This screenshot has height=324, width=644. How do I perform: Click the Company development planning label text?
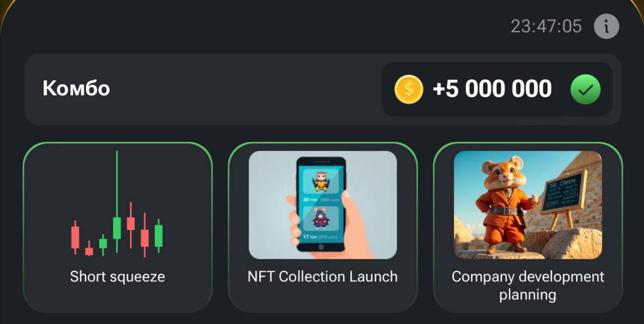coord(528,285)
